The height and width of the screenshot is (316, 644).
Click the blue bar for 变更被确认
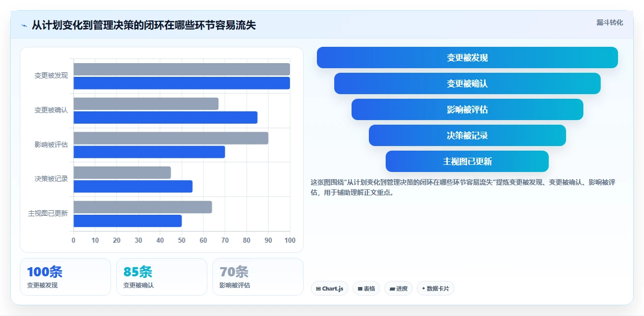(x=165, y=118)
